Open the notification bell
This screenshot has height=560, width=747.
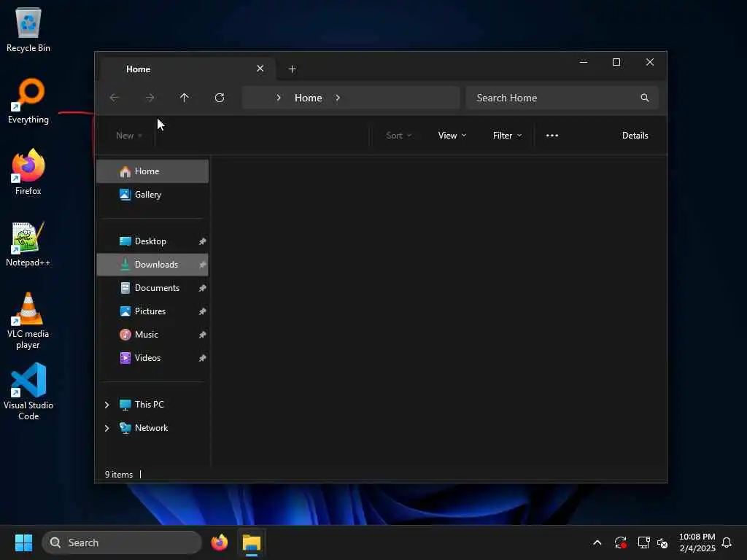727,542
